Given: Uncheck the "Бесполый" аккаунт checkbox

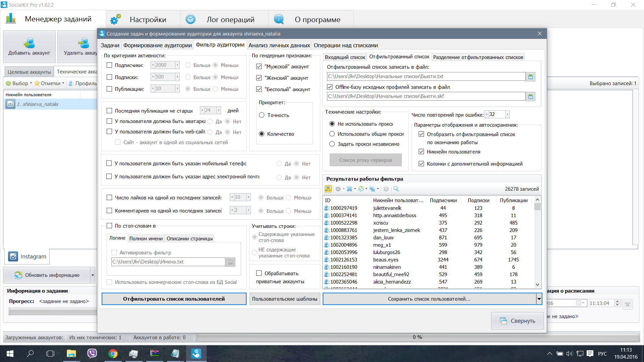Looking at the screenshot, I should pos(259,89).
